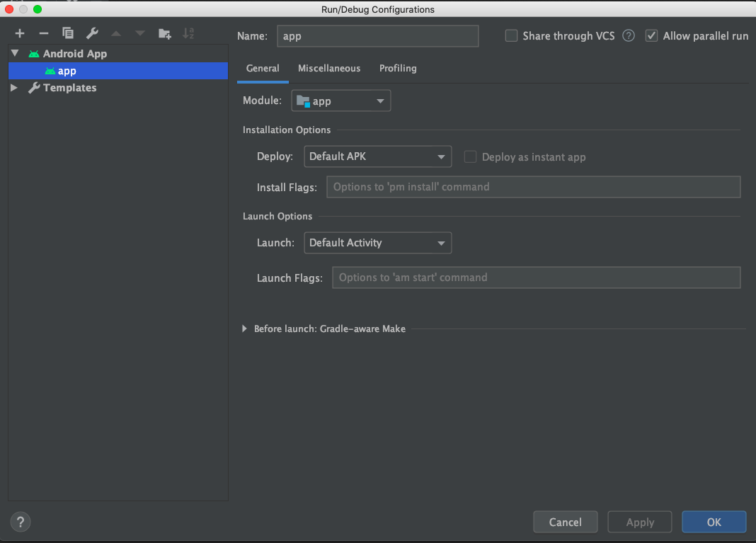Expand the Before launch Gradle-aware Make section

244,328
